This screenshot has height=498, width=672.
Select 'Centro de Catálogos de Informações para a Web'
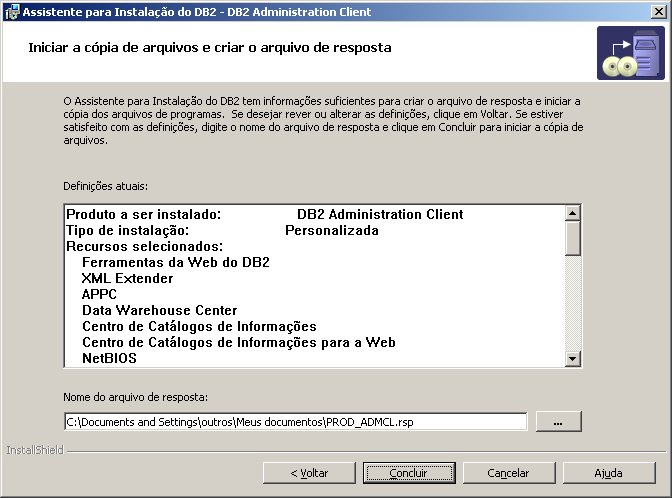239,342
